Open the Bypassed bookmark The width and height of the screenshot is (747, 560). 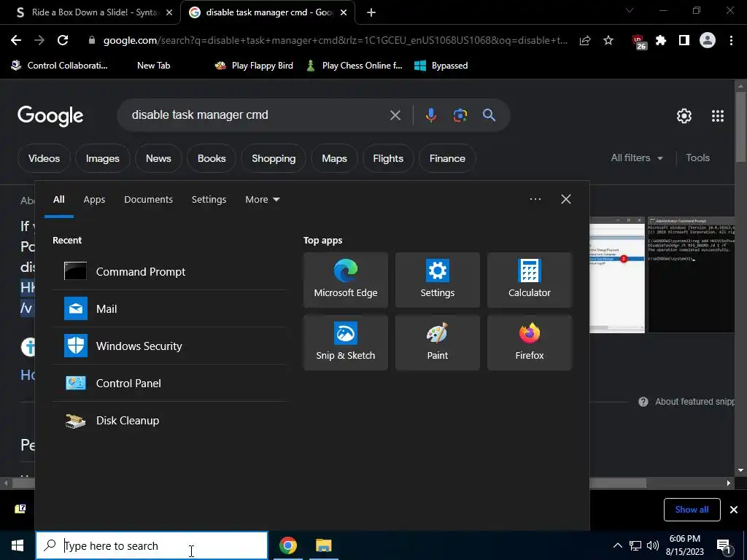441,66
